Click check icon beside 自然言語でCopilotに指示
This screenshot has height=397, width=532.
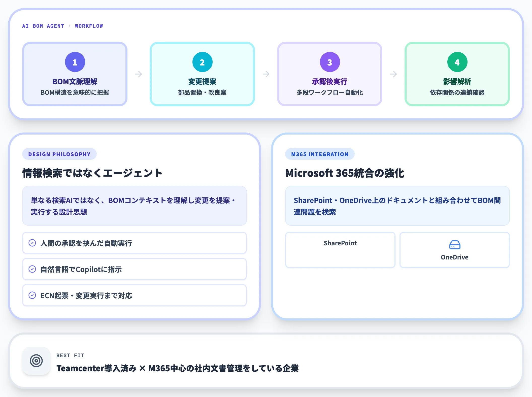point(32,269)
